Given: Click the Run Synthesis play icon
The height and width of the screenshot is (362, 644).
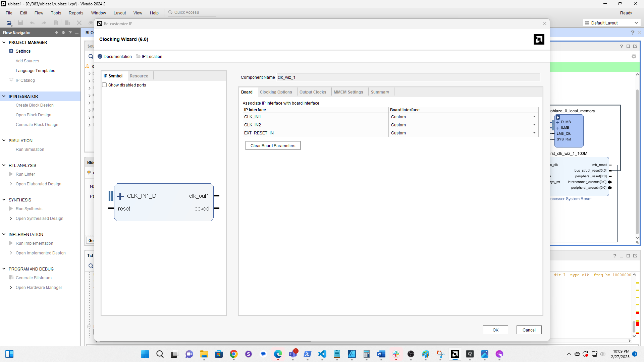Looking at the screenshot, I should point(11,208).
